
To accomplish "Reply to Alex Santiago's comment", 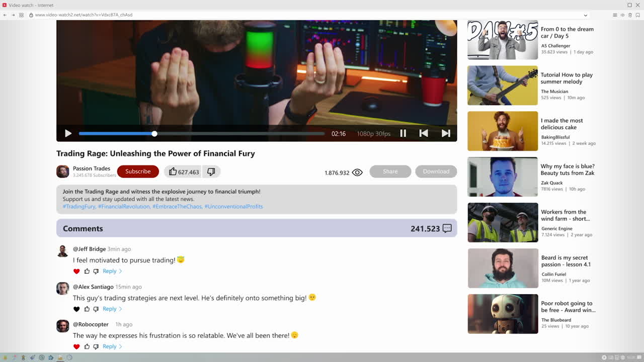I will click(112, 309).
